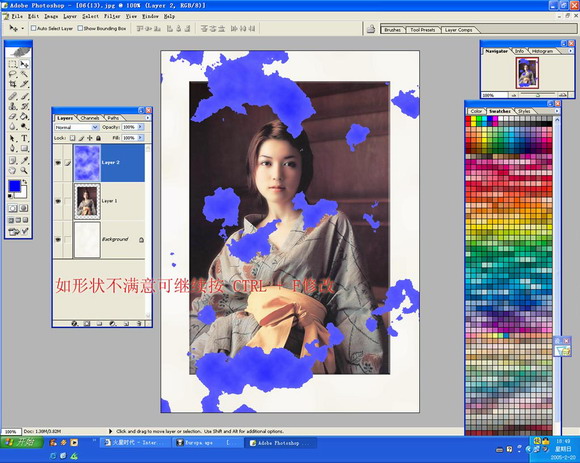
Task: Switch to Europa.ape taskbar window
Action: pyautogui.click(x=208, y=443)
